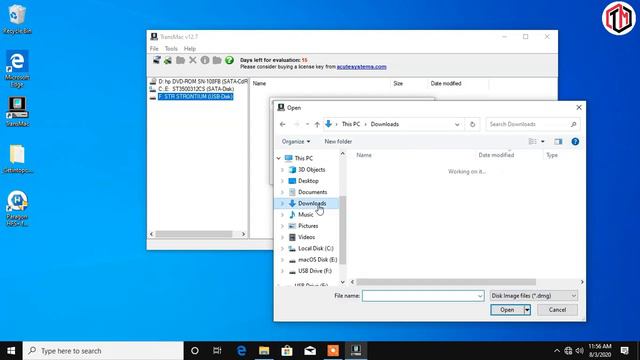
Task: Click the Open disk image toolbar icon in TransMac
Action: 157,60
